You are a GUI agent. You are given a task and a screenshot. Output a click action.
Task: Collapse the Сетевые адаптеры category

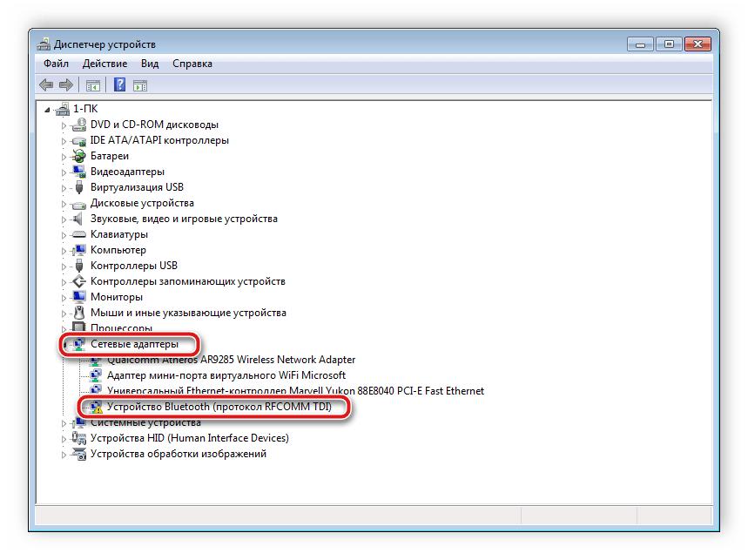pyautogui.click(x=64, y=345)
